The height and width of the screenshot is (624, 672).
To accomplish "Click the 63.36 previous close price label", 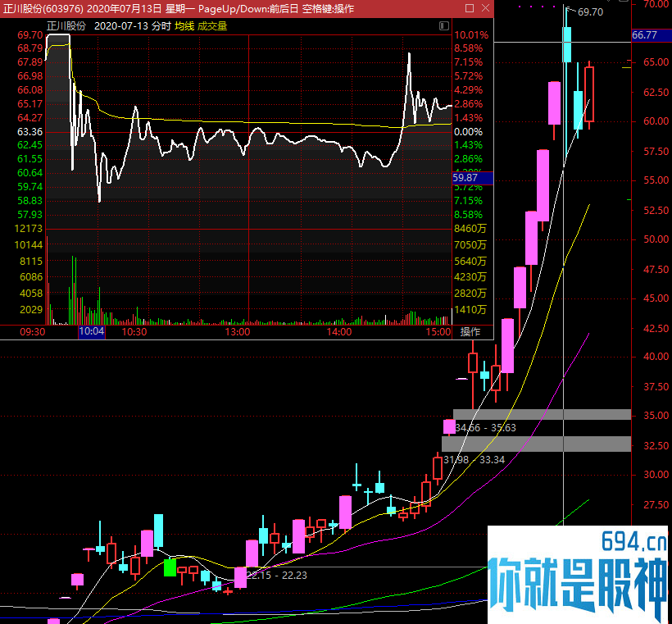I will [x=30, y=132].
